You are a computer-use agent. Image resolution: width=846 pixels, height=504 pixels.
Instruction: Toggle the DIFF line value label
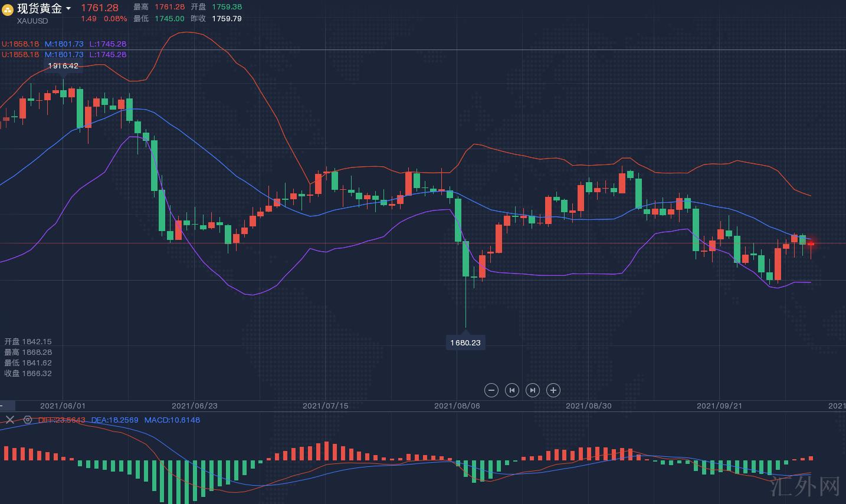(62, 420)
